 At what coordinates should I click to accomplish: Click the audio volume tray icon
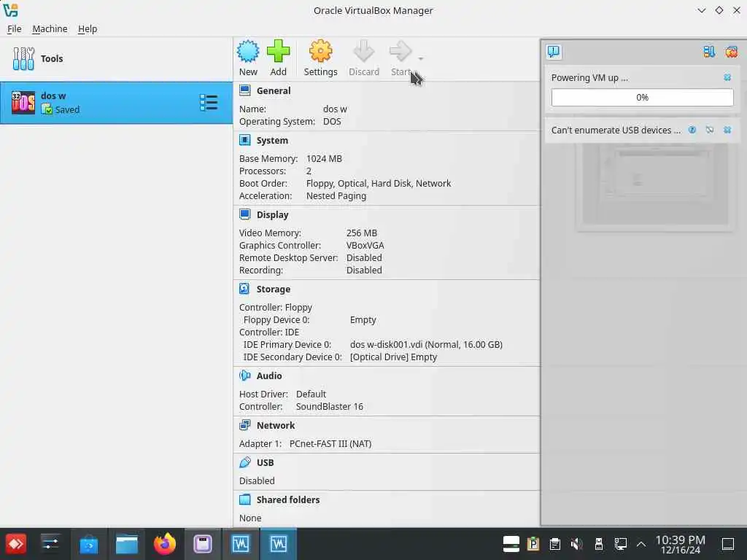click(x=576, y=544)
